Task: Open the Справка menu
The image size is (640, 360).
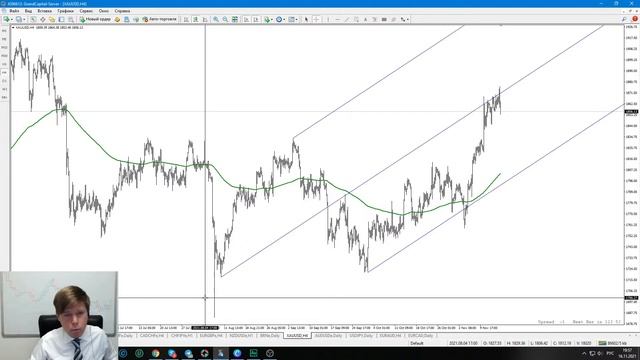Action: click(x=122, y=11)
